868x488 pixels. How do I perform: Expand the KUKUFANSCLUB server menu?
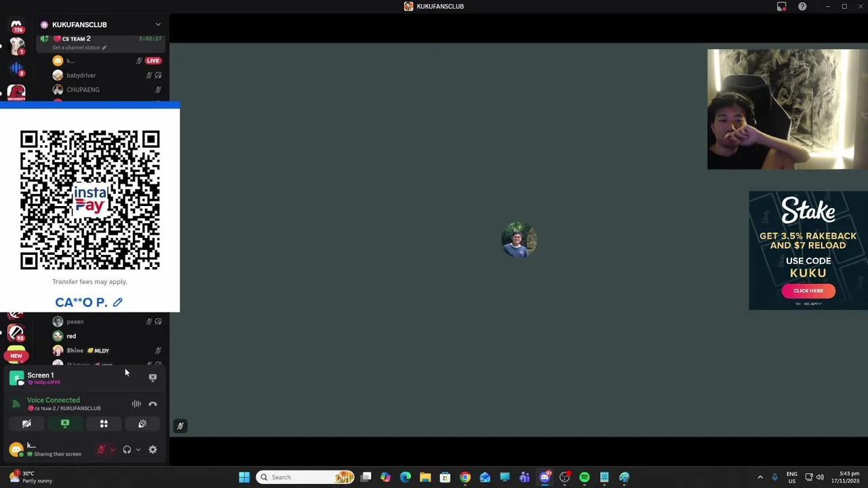[158, 24]
